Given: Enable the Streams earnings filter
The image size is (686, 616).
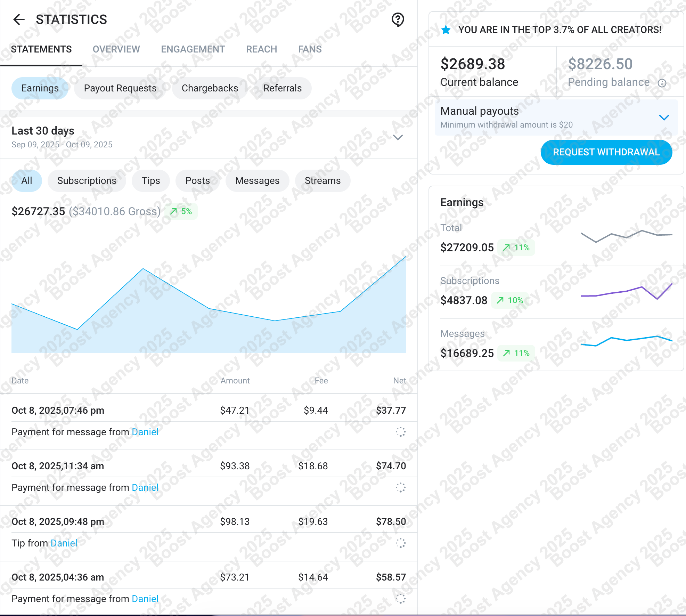Looking at the screenshot, I should (322, 180).
